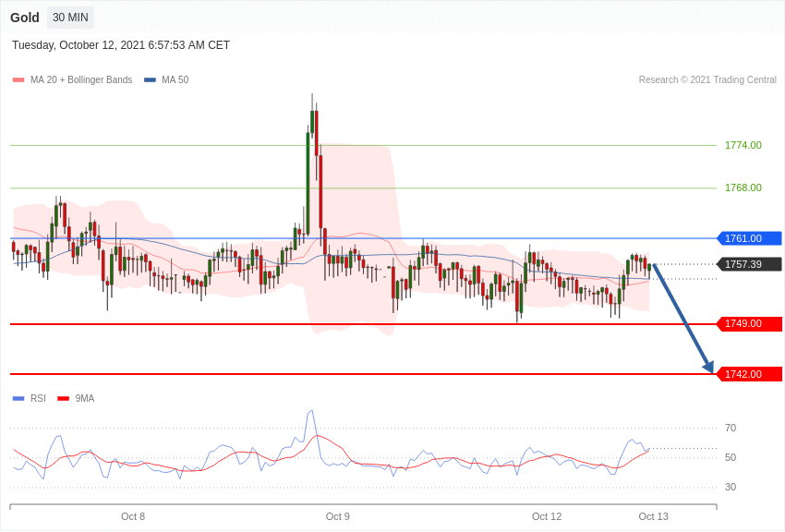Image resolution: width=785 pixels, height=532 pixels.
Task: Click the Research © 2021 Trading Central text
Action: tap(707, 79)
